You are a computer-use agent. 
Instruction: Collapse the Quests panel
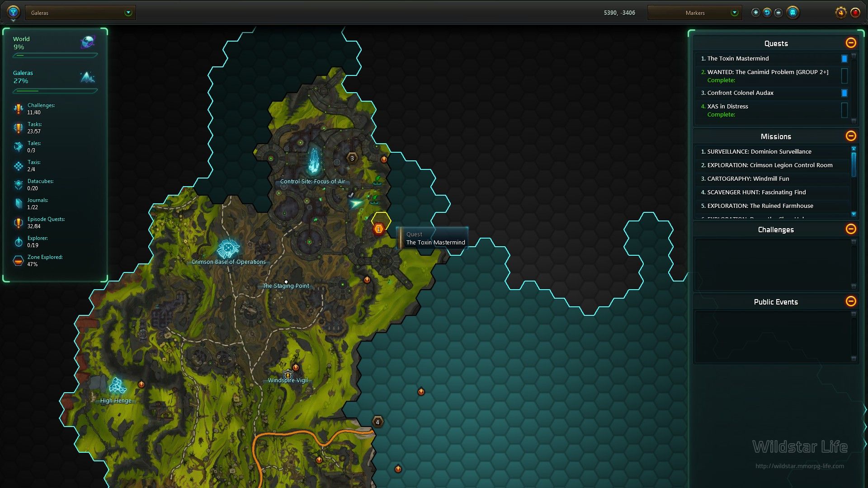[851, 43]
